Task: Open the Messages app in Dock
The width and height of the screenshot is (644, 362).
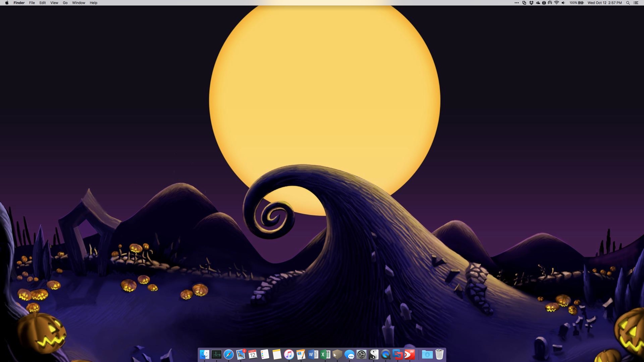Action: point(349,355)
